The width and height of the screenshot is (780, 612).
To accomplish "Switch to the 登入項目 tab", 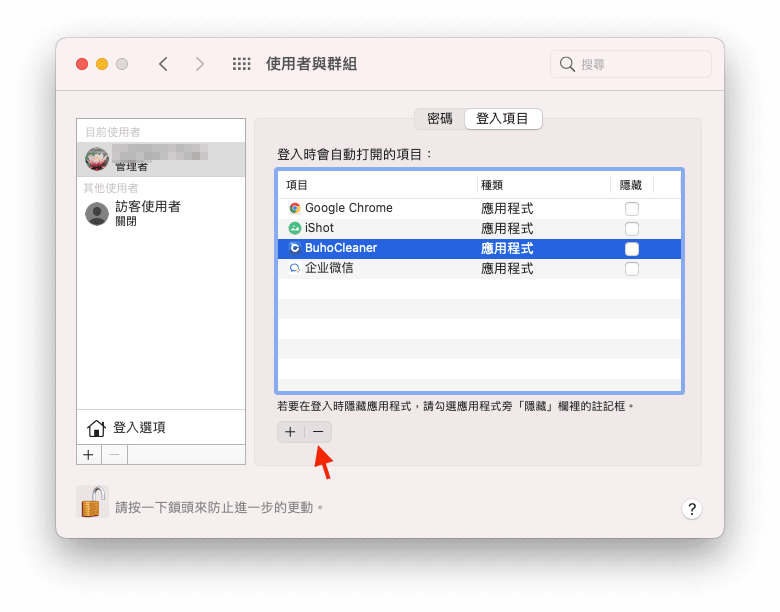I will pyautogui.click(x=502, y=119).
